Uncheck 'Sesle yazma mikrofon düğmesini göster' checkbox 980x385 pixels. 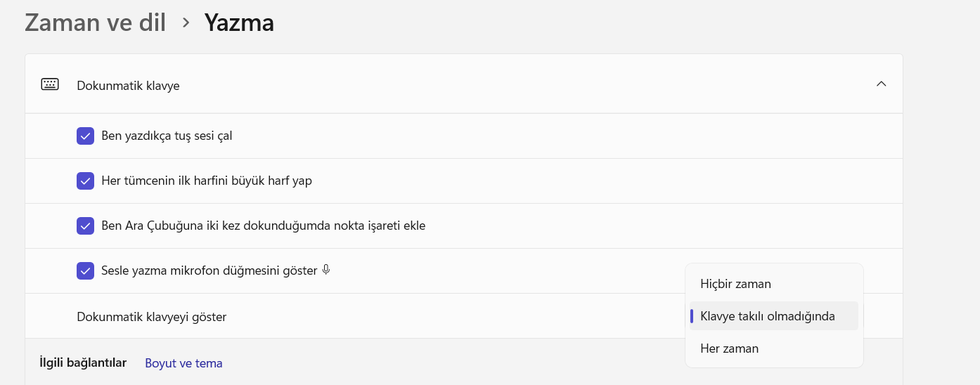[x=86, y=270]
